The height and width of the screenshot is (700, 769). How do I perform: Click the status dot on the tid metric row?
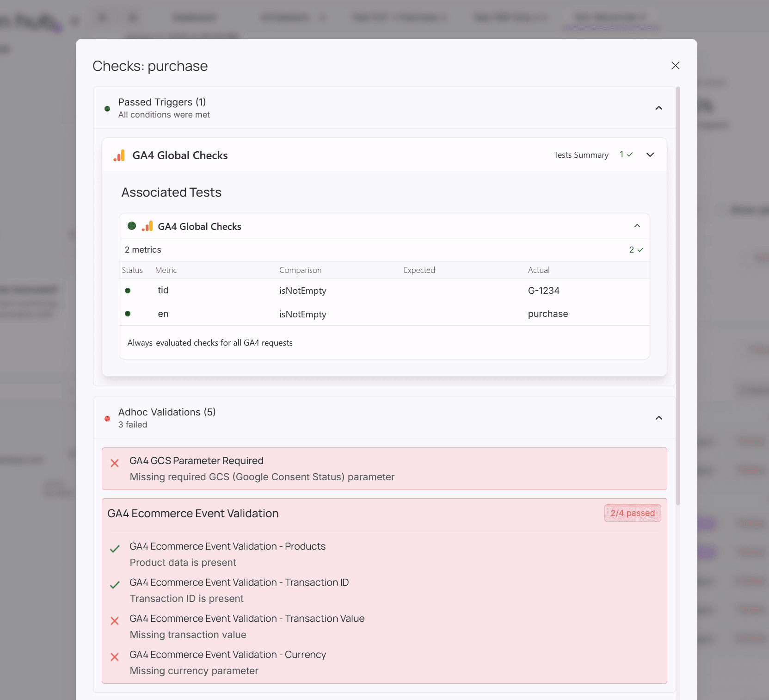[x=128, y=290]
